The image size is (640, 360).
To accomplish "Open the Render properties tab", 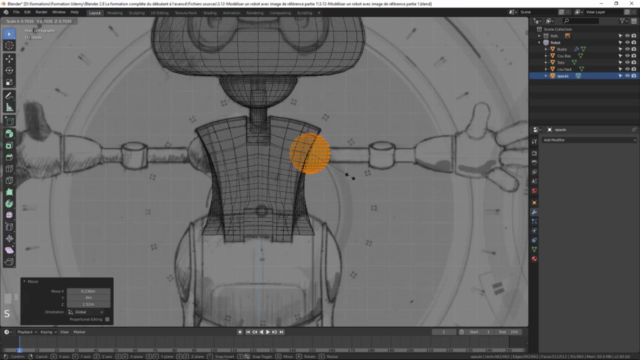I will pos(534,153).
